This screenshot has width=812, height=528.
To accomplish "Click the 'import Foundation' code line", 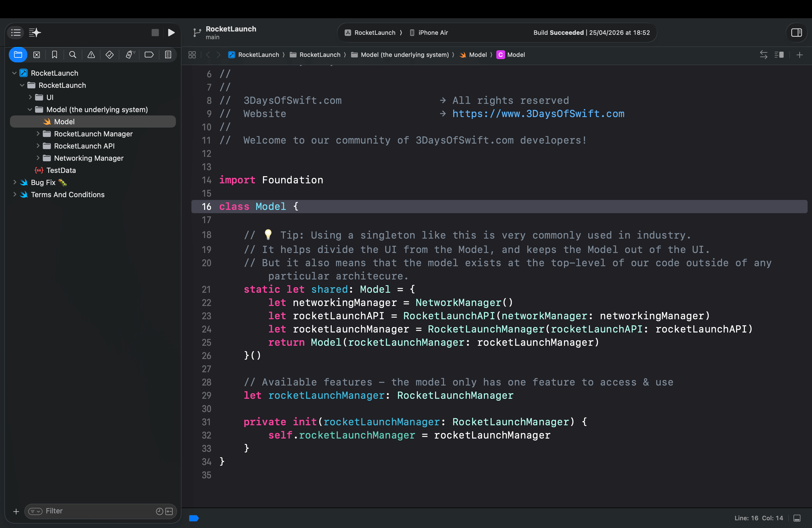I will 271,180.
